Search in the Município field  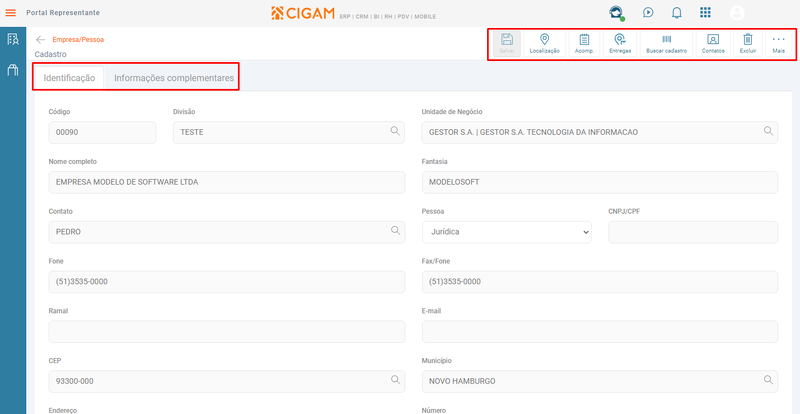click(768, 380)
